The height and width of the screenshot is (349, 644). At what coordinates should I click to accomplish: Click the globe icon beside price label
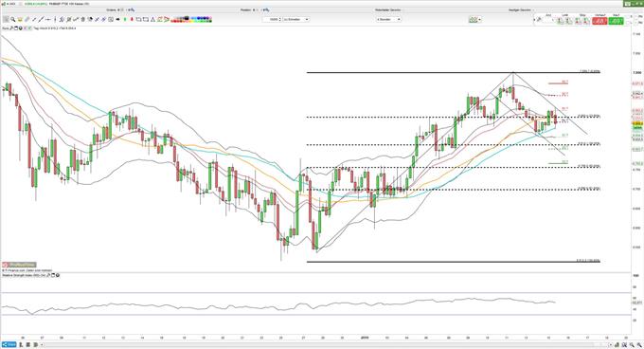[x=21, y=28]
